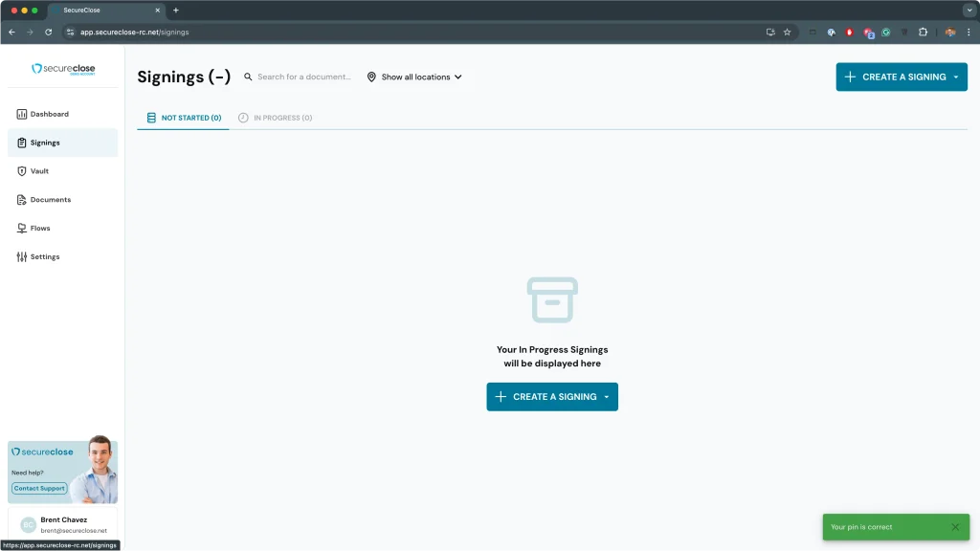Open top-right Create a Signing dropdown

tap(955, 77)
